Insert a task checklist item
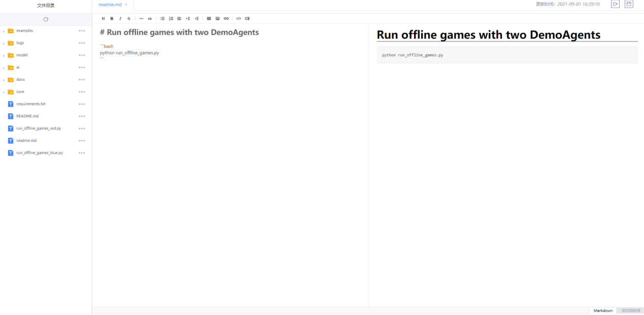 [x=179, y=18]
